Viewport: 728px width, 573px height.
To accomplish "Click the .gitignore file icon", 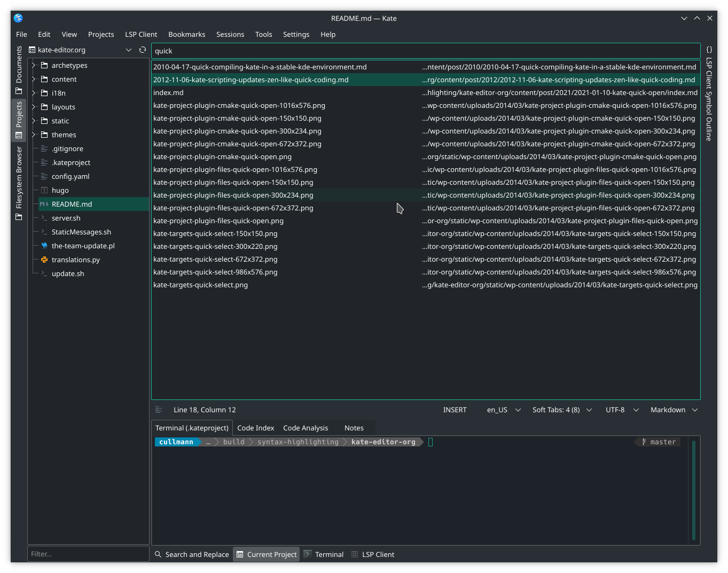I will pyautogui.click(x=44, y=148).
